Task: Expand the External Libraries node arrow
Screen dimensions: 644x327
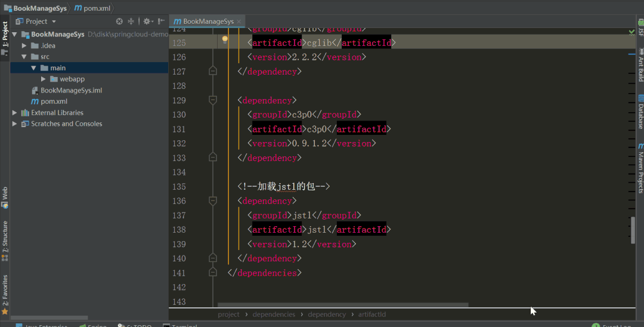Action: pyautogui.click(x=14, y=113)
